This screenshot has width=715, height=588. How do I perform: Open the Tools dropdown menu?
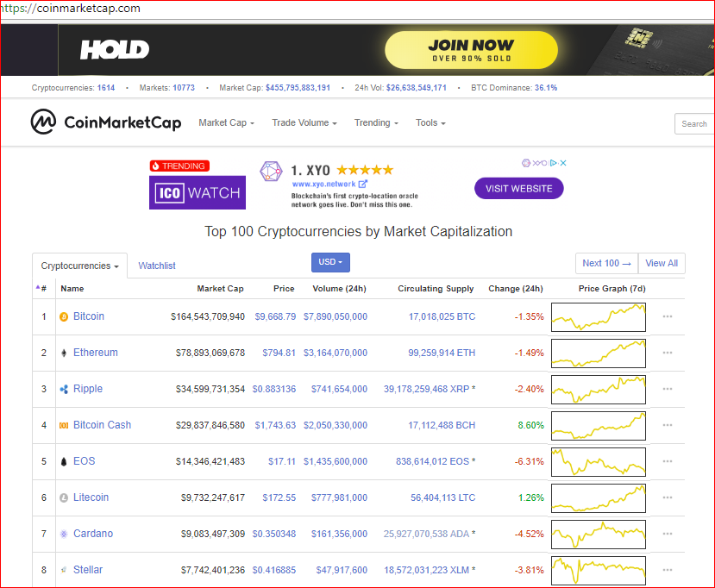[x=430, y=122]
